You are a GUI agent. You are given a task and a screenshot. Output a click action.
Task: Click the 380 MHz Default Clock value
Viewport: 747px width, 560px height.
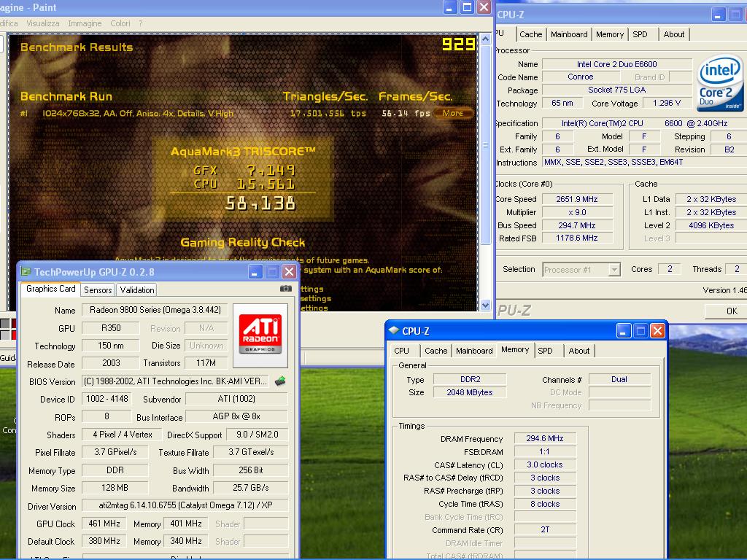tap(104, 541)
